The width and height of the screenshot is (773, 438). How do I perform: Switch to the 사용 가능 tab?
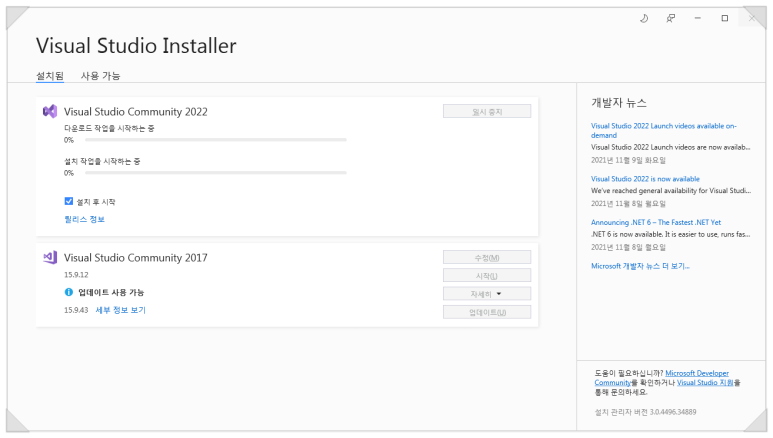tap(101, 75)
